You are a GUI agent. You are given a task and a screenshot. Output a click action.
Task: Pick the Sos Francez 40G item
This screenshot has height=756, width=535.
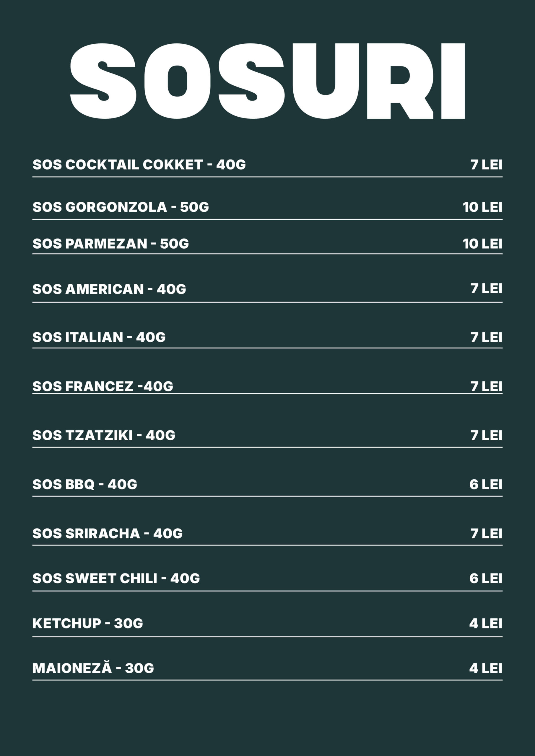coord(103,386)
